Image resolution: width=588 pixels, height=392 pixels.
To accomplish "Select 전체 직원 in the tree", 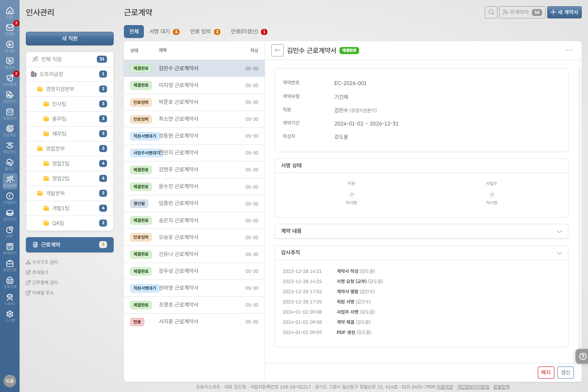I will click(70, 59).
